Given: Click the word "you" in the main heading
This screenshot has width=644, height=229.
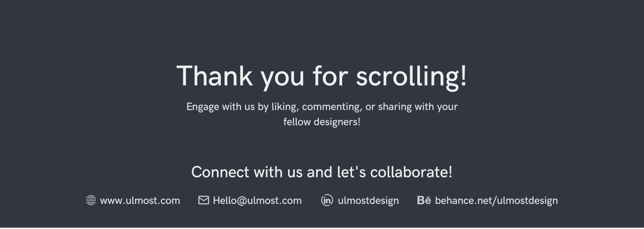Looking at the screenshot, I should tap(283, 77).
